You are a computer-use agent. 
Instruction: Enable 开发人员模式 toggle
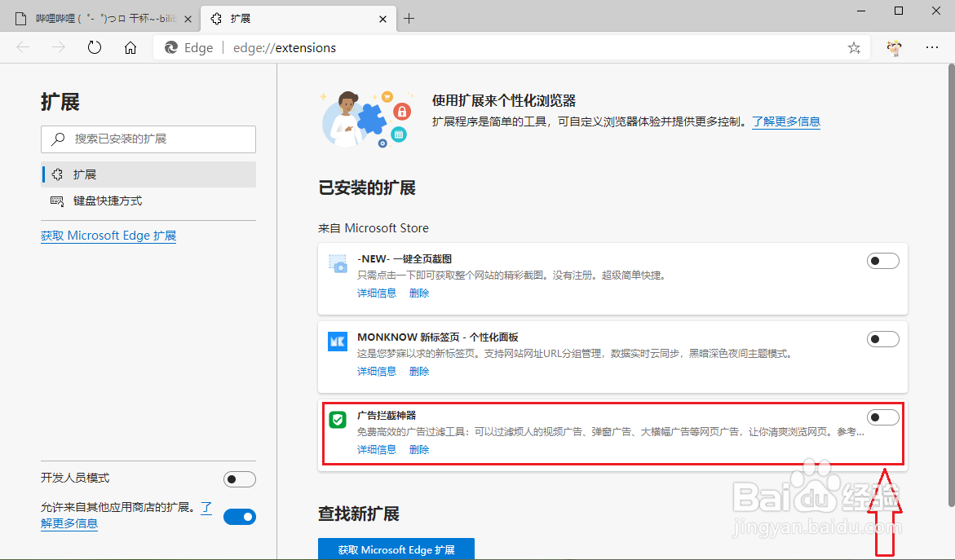239,478
